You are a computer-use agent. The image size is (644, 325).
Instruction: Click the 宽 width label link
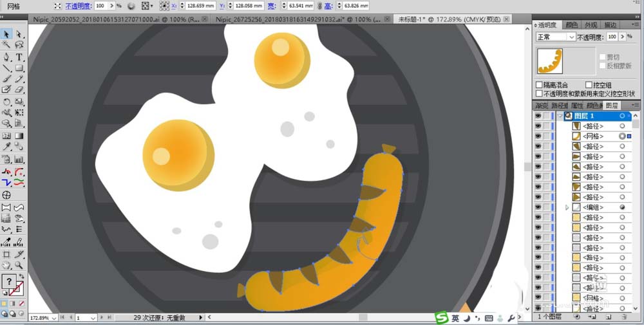click(x=272, y=6)
